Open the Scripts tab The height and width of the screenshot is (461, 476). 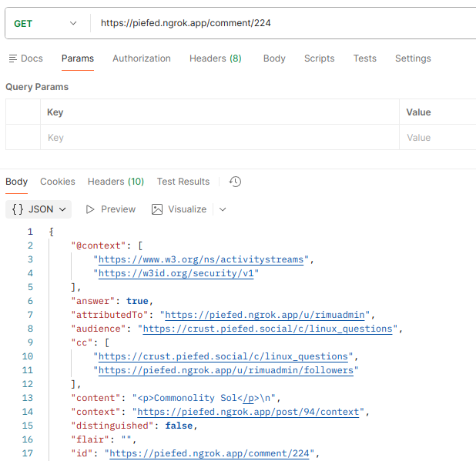tap(319, 58)
